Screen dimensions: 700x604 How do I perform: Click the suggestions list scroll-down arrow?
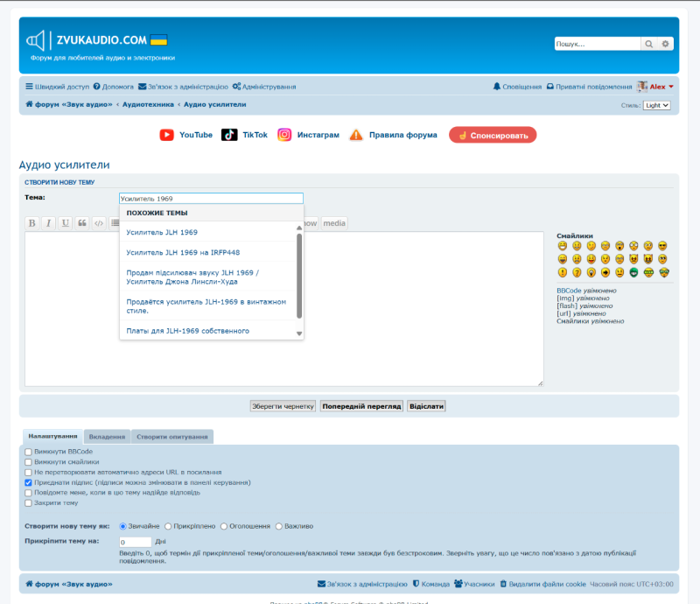click(299, 334)
